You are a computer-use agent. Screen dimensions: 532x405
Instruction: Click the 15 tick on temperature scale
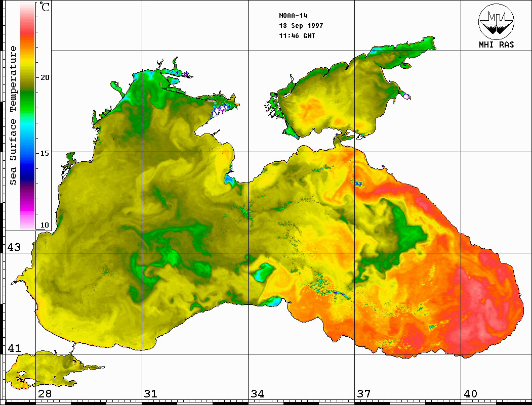pyautogui.click(x=45, y=153)
